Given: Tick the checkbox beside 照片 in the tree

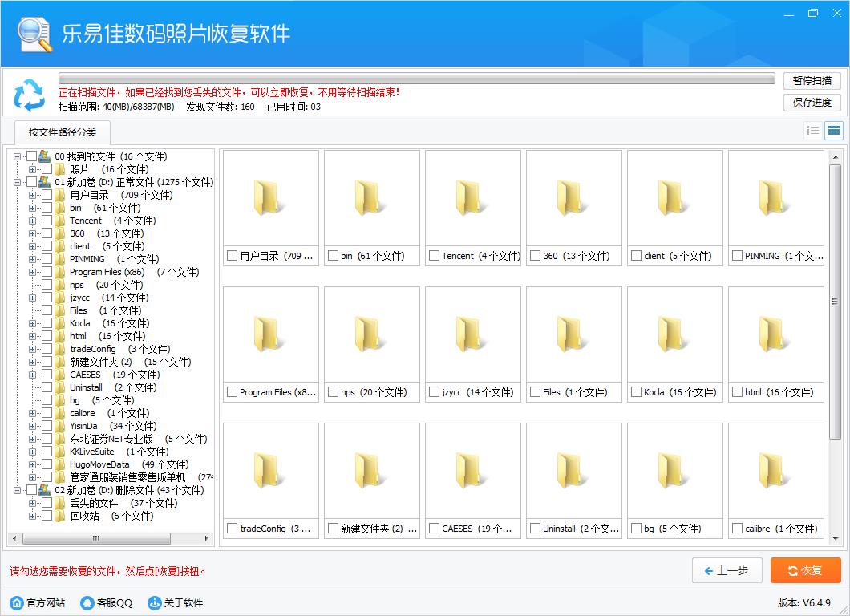Looking at the screenshot, I should coord(45,169).
